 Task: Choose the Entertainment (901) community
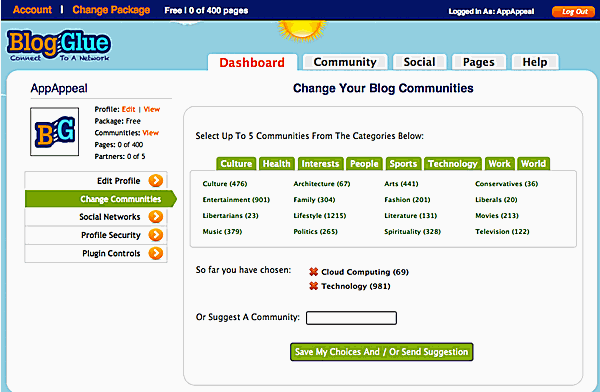coord(236,200)
